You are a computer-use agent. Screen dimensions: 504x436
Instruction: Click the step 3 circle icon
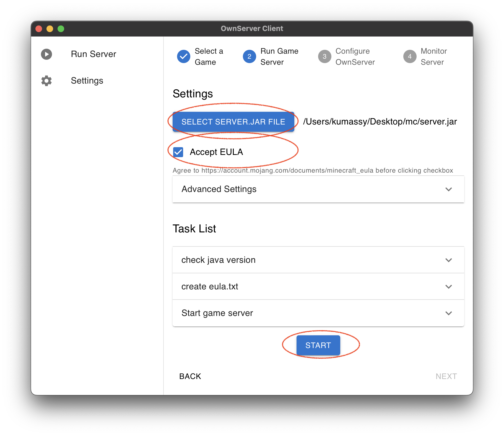pyautogui.click(x=324, y=56)
